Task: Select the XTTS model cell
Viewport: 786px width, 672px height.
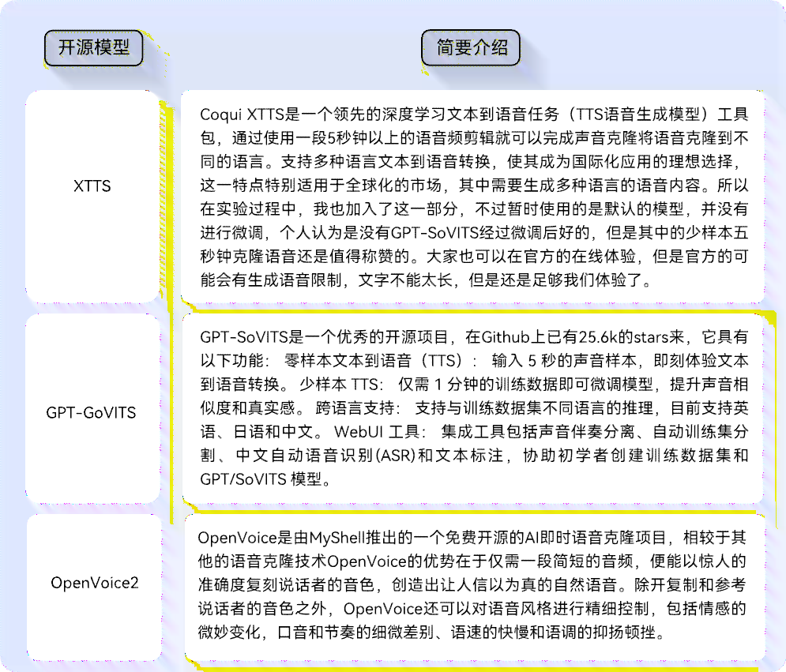Action: pyautogui.click(x=92, y=197)
